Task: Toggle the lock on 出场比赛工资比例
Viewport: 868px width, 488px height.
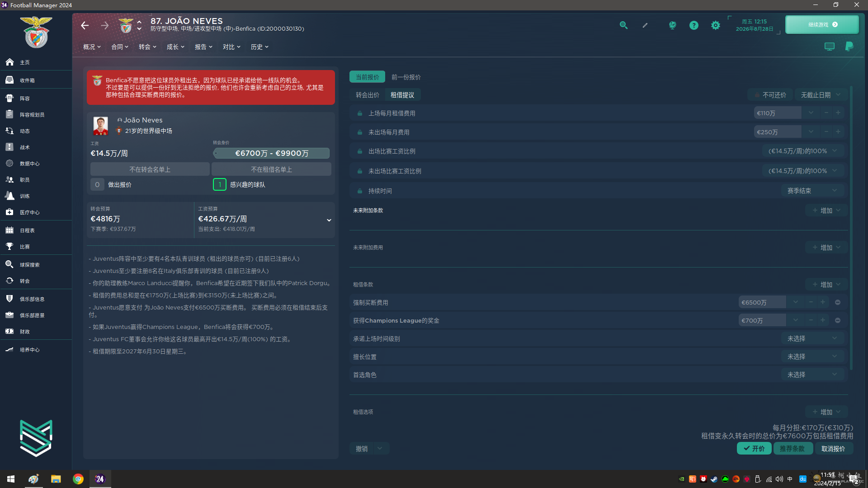Action: pyautogui.click(x=360, y=151)
